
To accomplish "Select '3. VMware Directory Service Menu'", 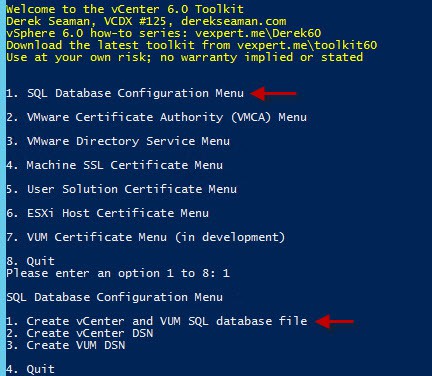I will [118, 141].
